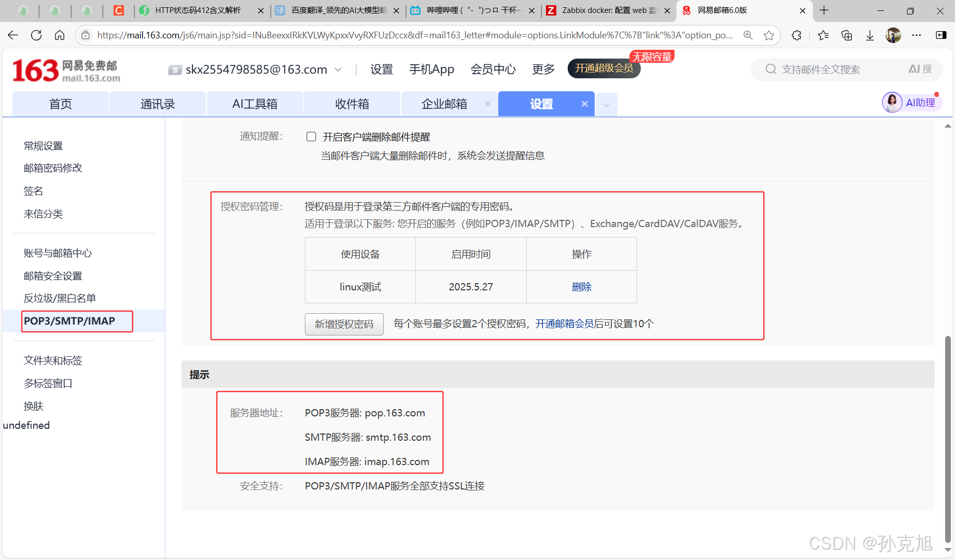Switch to the 百度翻译 browser tab
This screenshot has height=560, width=955.
(x=339, y=10)
